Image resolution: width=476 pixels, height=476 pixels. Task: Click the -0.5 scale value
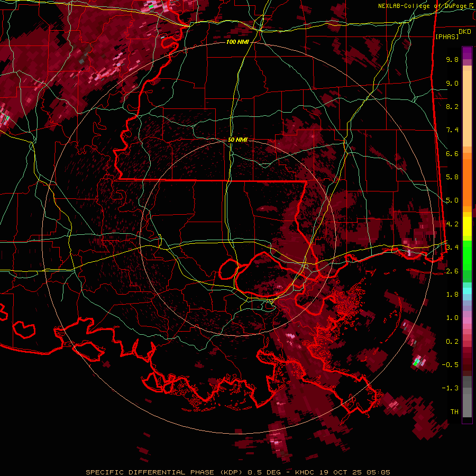click(450, 365)
